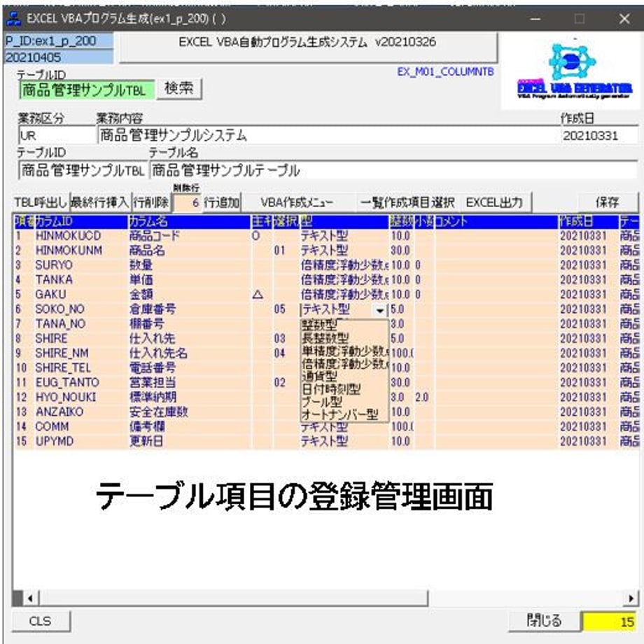Click the 作成日 field 20210331

click(599, 135)
